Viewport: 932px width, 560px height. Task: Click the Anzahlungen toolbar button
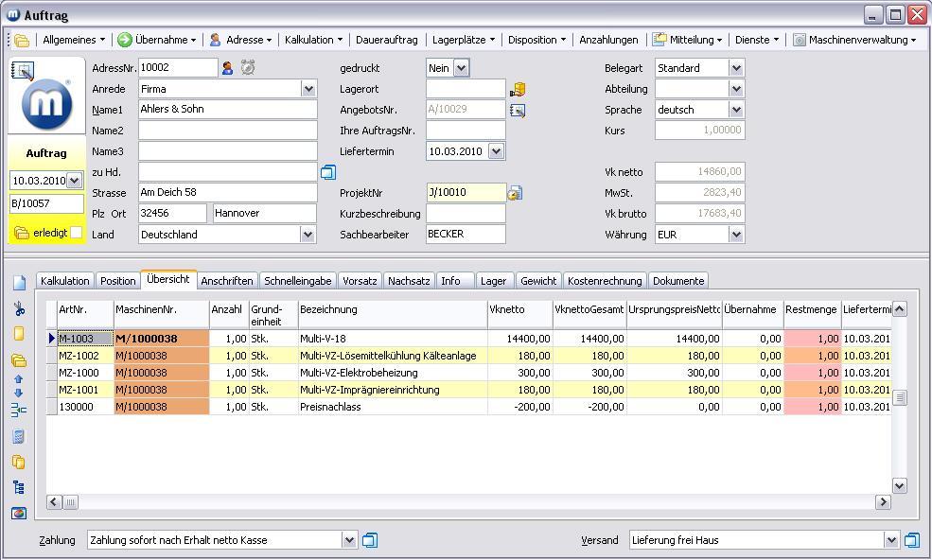pos(608,40)
